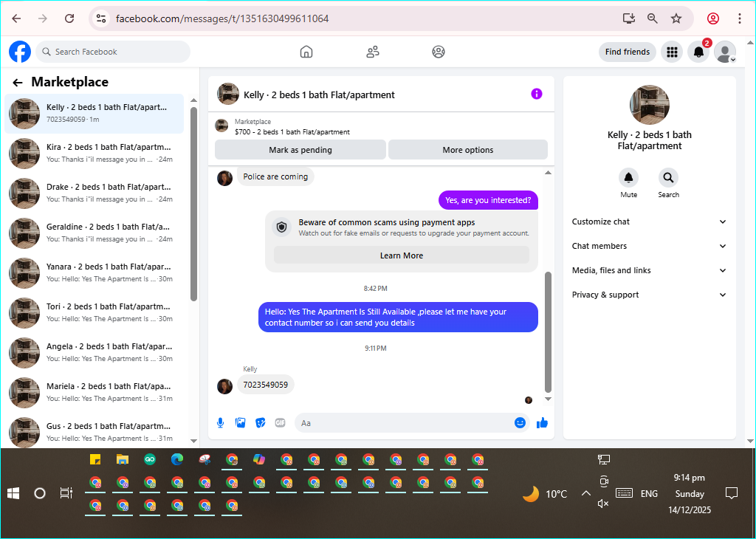Show hidden system tray icons

click(x=585, y=493)
